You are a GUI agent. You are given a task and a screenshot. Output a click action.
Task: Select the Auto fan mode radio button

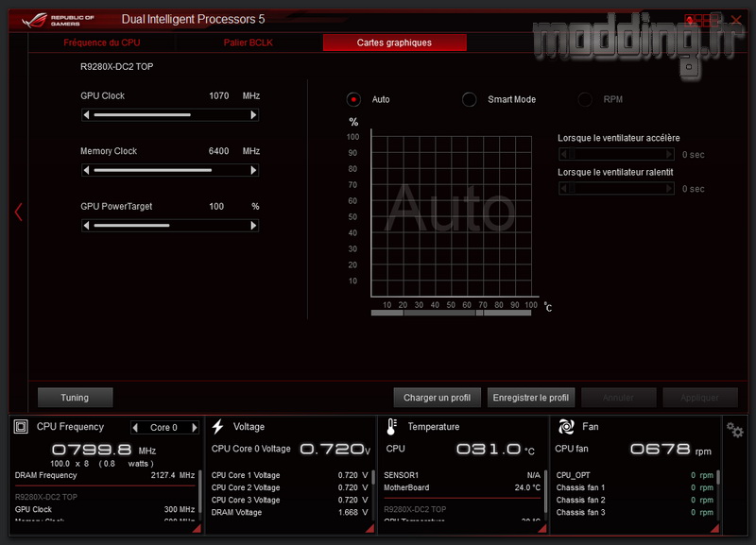point(353,100)
